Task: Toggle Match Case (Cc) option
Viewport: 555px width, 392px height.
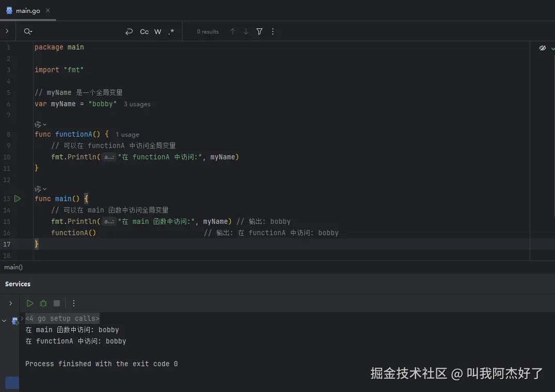Action: tap(144, 31)
